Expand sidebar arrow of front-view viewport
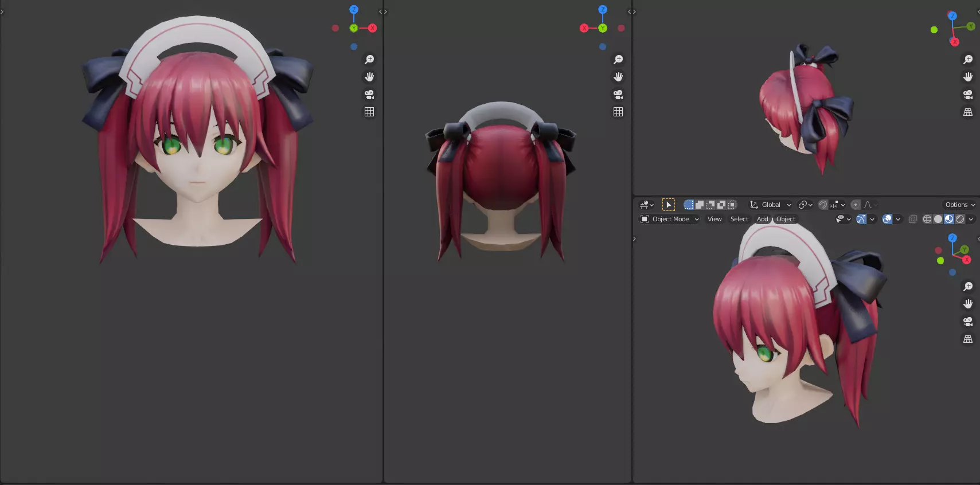The width and height of the screenshot is (980, 485). tap(381, 11)
